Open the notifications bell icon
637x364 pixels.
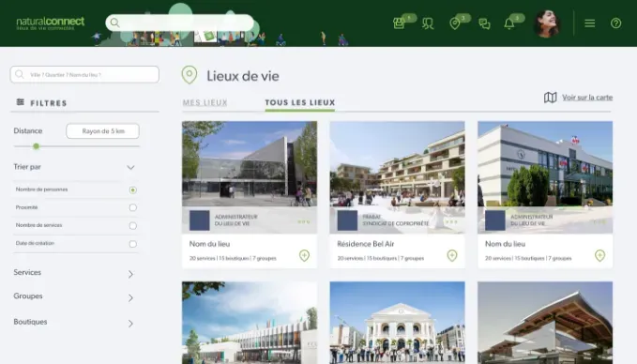509,23
